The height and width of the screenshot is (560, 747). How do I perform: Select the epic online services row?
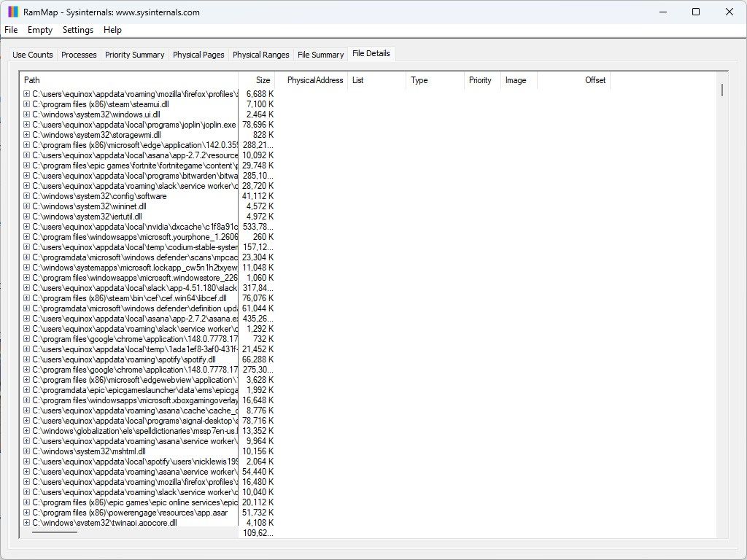click(135, 502)
